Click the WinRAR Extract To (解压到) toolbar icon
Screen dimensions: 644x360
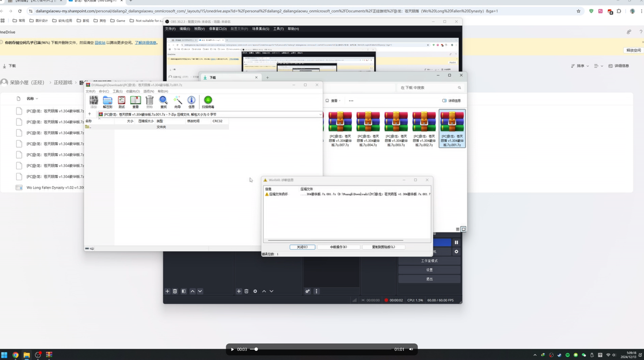[107, 102]
